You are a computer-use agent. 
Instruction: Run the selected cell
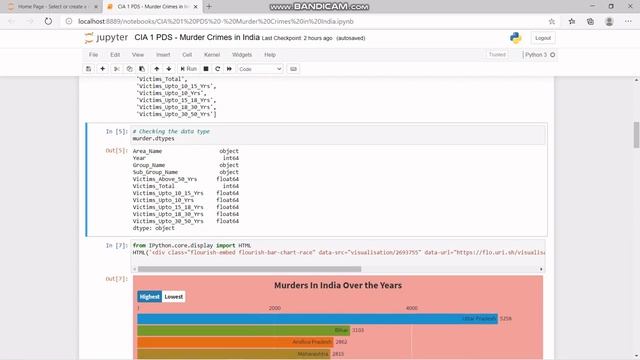189,69
